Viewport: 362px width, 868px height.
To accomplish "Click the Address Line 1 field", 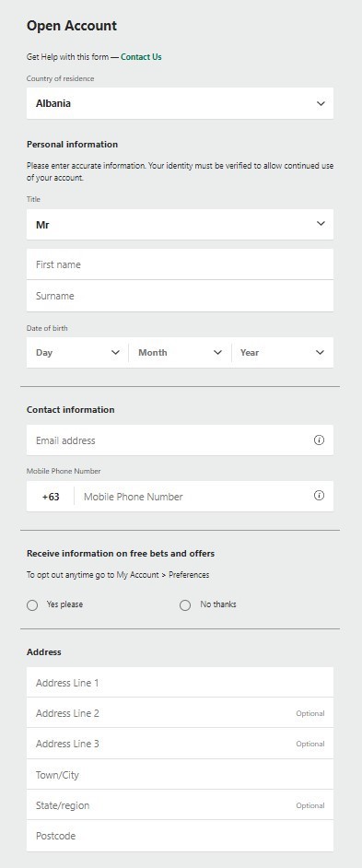I will click(180, 683).
